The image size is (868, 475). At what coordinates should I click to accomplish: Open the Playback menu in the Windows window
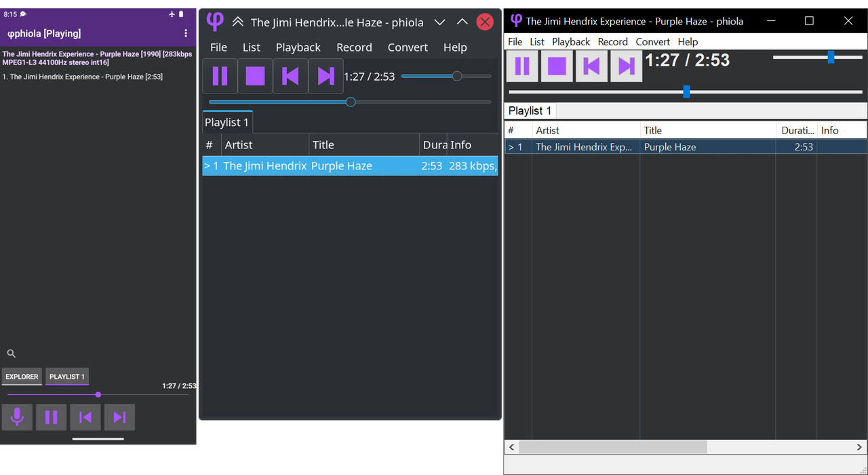[x=571, y=41]
